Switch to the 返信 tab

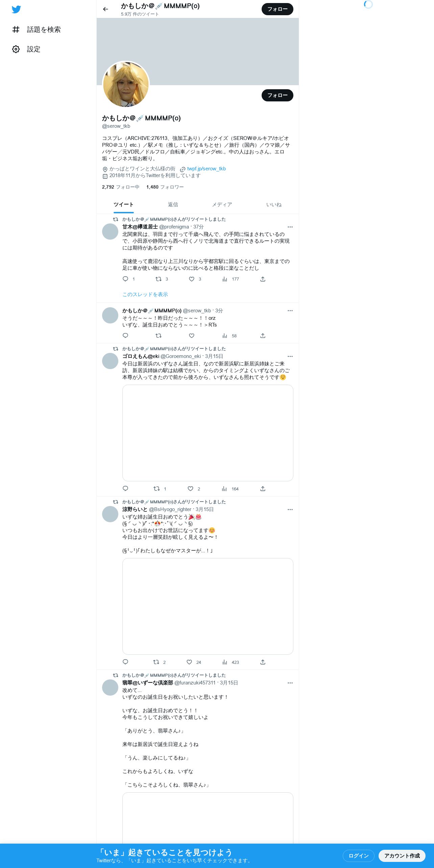tap(173, 204)
